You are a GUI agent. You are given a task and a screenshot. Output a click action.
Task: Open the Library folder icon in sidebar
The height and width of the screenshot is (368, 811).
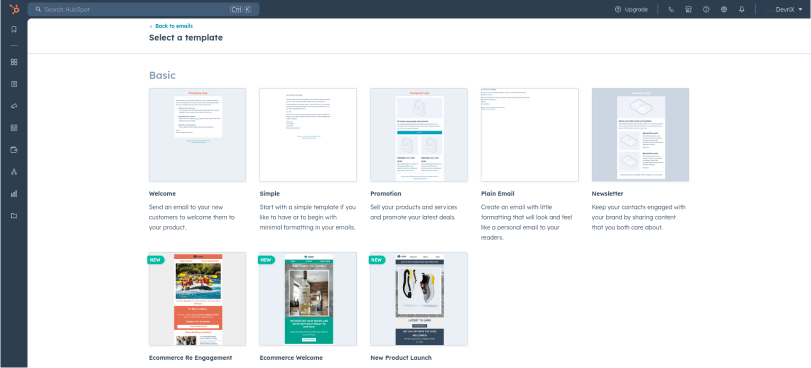tap(14, 216)
